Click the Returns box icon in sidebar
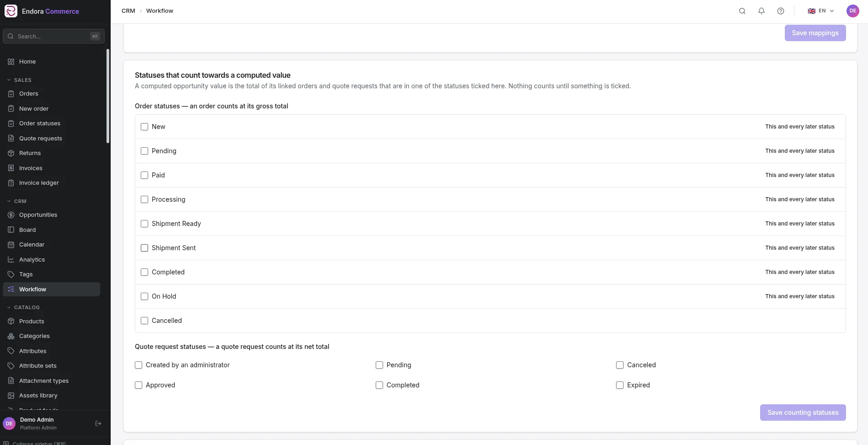 tap(11, 153)
